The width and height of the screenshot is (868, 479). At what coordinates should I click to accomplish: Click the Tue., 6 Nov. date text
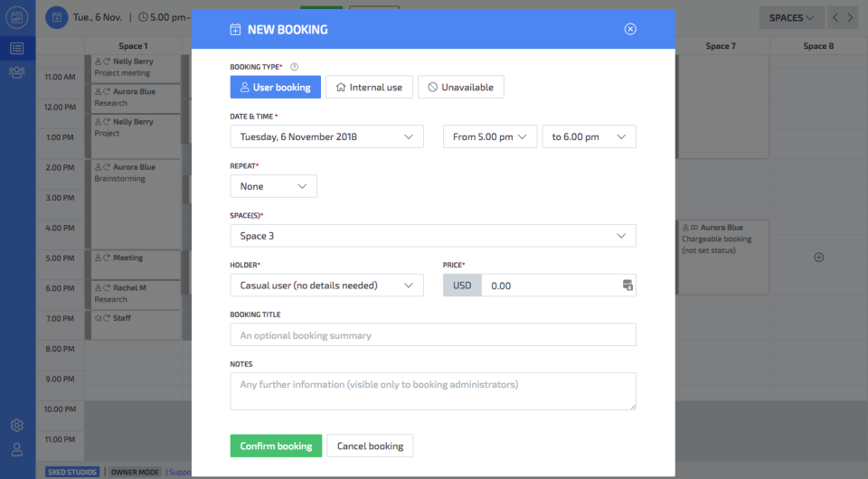tap(98, 17)
